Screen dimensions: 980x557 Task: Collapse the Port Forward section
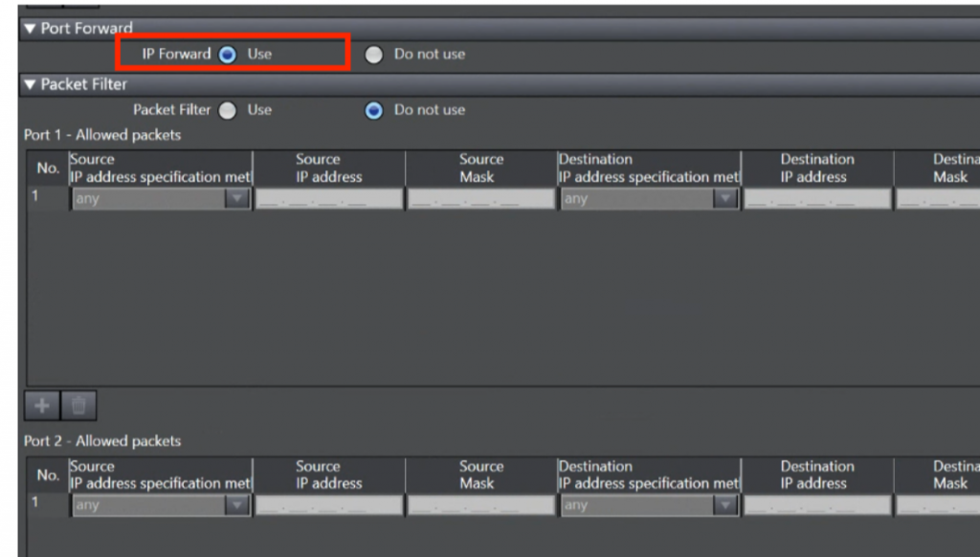click(30, 29)
